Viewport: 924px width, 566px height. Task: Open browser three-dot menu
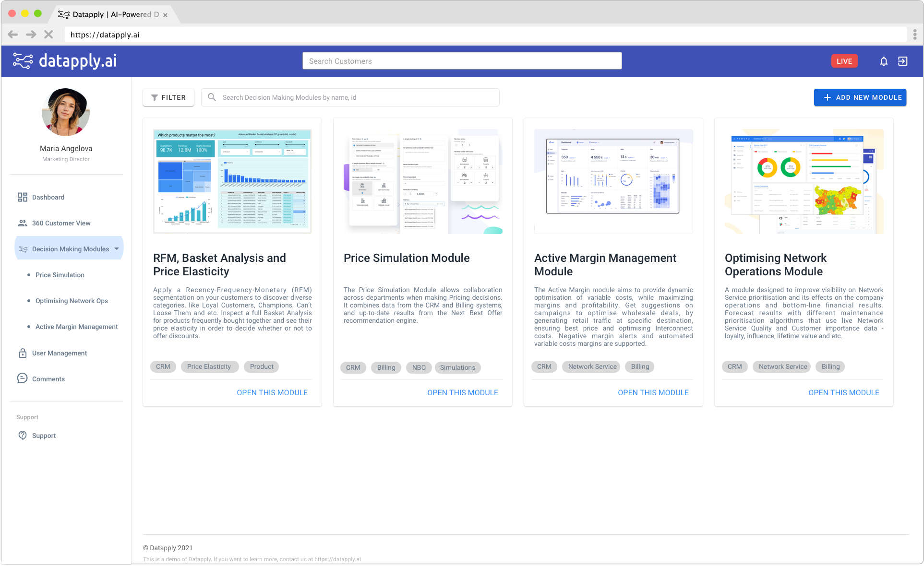coord(915,35)
